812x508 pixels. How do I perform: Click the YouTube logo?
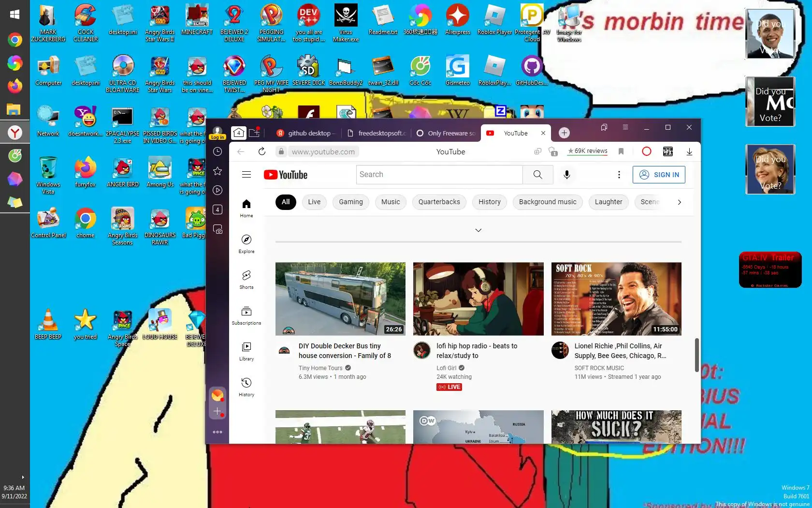tap(286, 175)
